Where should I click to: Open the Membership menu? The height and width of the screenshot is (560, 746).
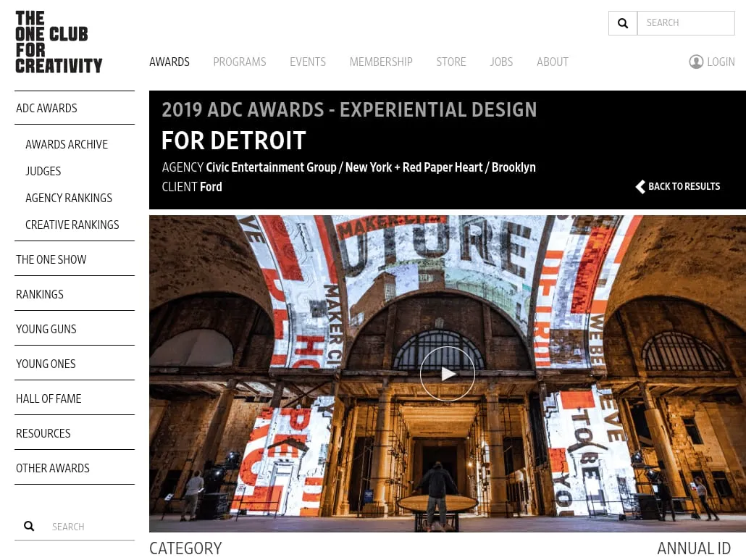[x=381, y=62]
